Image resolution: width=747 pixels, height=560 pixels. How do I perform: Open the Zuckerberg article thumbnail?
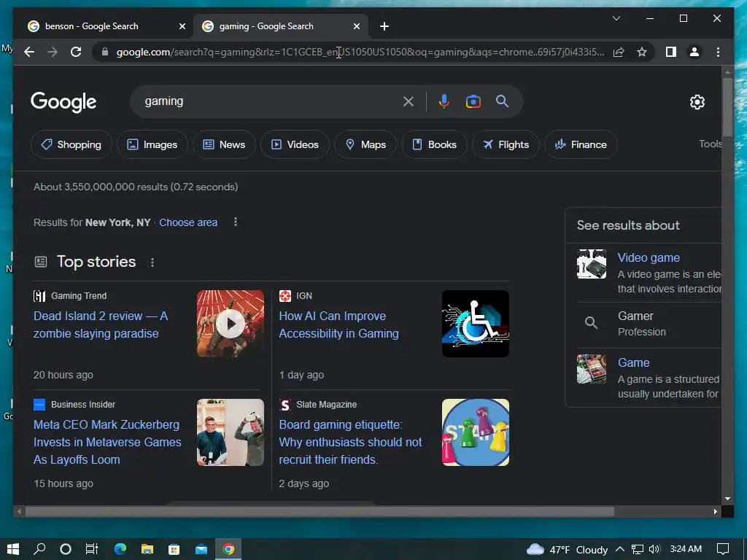[231, 432]
